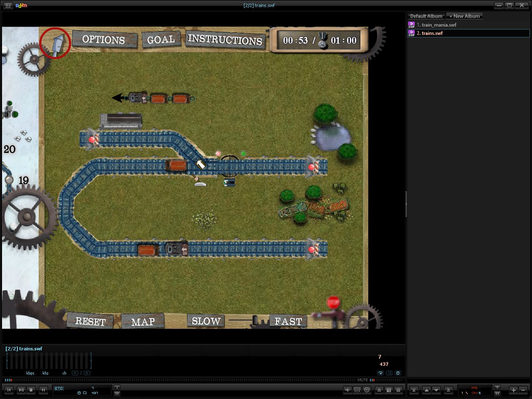Screen dimensions: 532x399
Task: Click the daum logo in title bar
Action: point(21,5)
